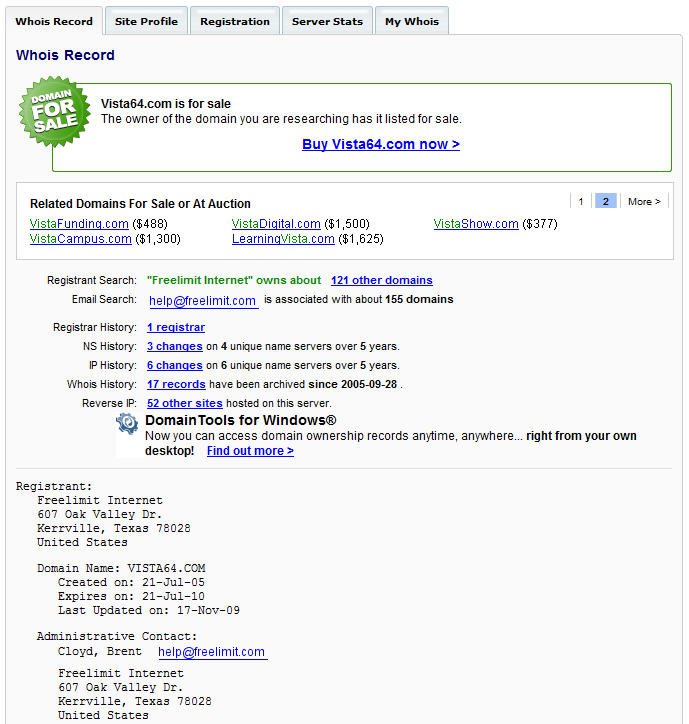Open the VistaCampus.com domain link

pos(80,239)
